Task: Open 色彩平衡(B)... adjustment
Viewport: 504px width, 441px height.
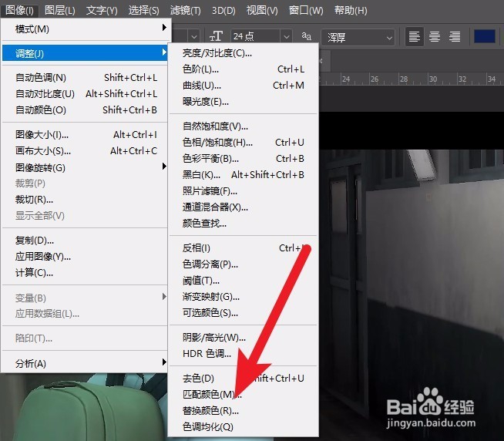Action: point(244,159)
